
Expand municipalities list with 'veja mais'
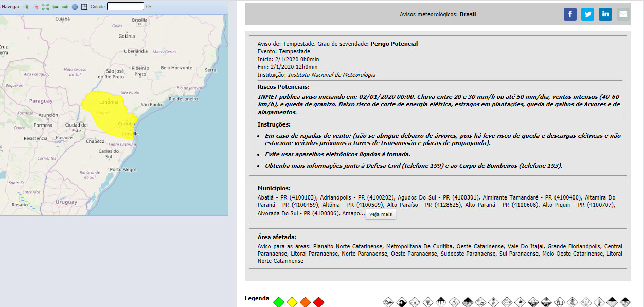coord(381,214)
